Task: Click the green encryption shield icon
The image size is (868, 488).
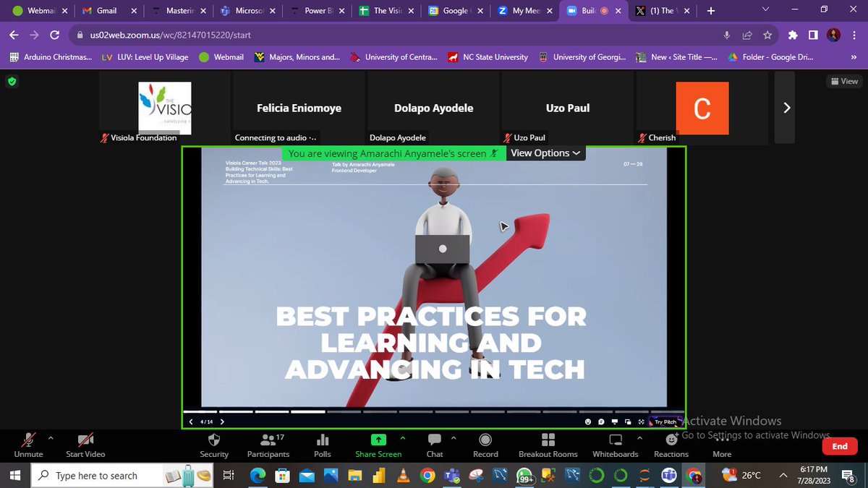Action: click(12, 82)
